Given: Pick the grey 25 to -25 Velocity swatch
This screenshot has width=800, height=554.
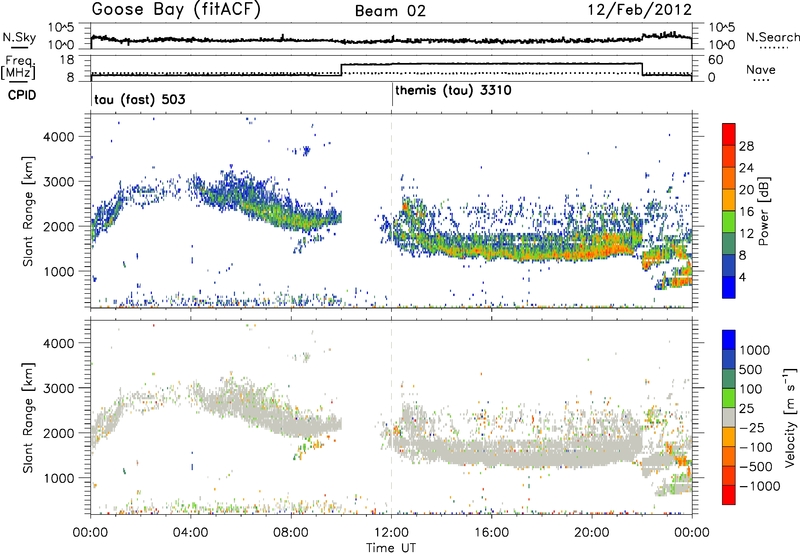Looking at the screenshot, I should [x=729, y=418].
